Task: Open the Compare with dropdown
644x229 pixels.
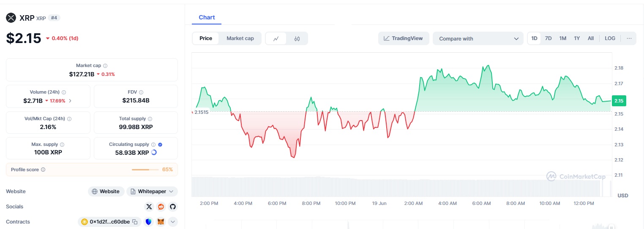Action: tap(478, 38)
